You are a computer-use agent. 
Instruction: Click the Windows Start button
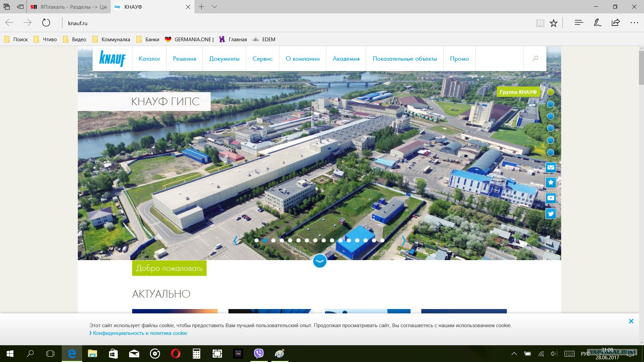point(10,354)
